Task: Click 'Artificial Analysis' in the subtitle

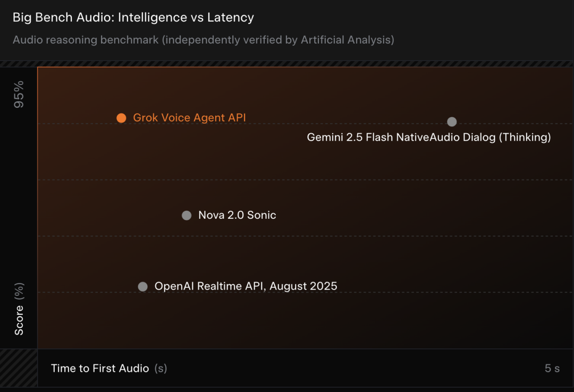Action: 347,40
